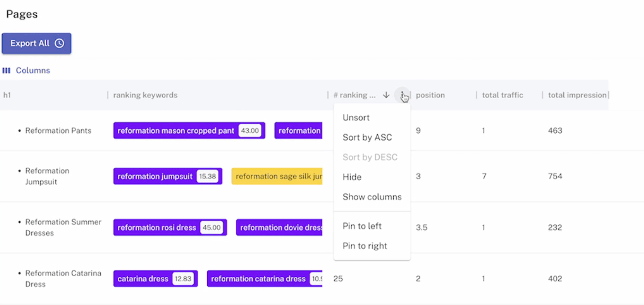Choose Sort by ASC
Screen dimensions: 644x305
(x=367, y=137)
